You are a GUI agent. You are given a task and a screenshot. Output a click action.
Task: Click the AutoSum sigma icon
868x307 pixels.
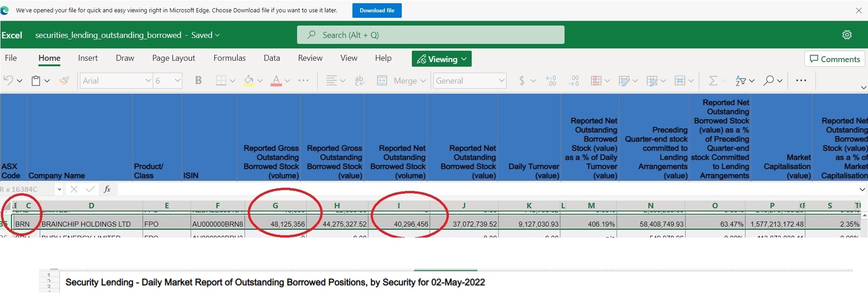point(713,81)
